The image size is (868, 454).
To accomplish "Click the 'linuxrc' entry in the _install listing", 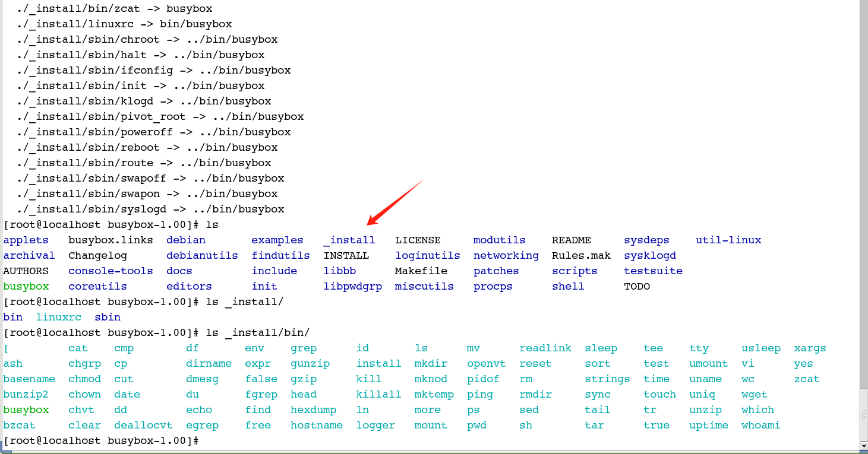I will (58, 318).
